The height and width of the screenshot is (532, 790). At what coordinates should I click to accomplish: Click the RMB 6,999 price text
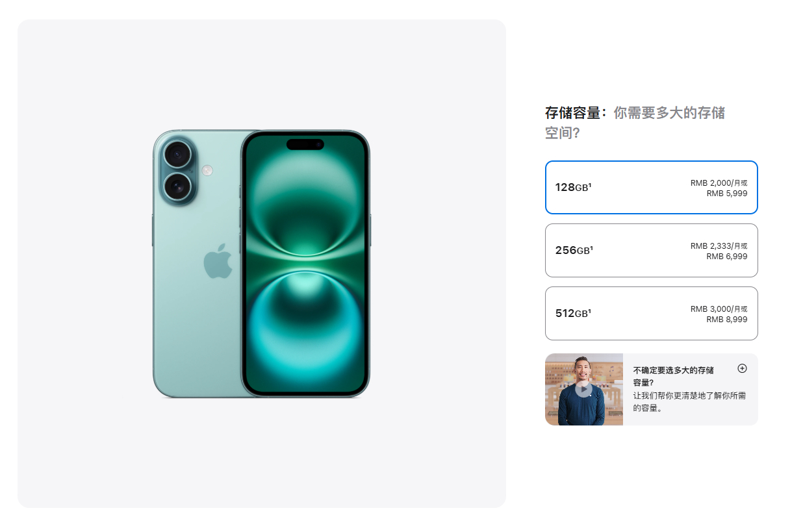727,256
